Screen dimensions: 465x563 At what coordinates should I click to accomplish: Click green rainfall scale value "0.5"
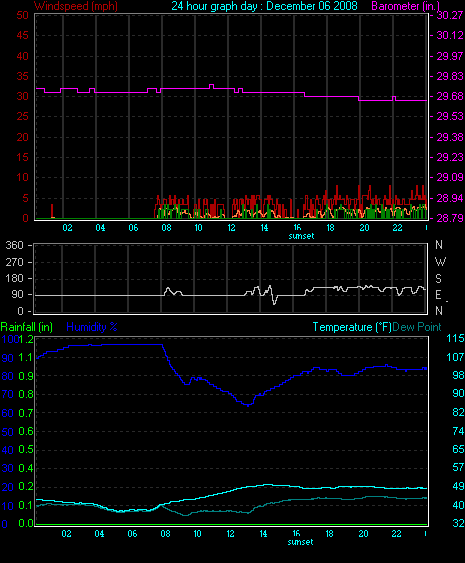tap(26, 450)
